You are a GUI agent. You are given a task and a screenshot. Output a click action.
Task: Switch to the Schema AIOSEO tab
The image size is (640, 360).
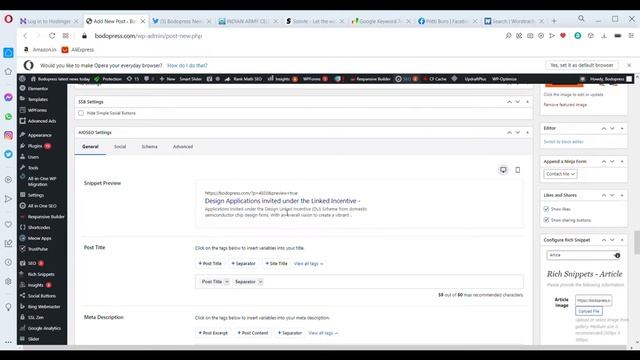point(149,147)
